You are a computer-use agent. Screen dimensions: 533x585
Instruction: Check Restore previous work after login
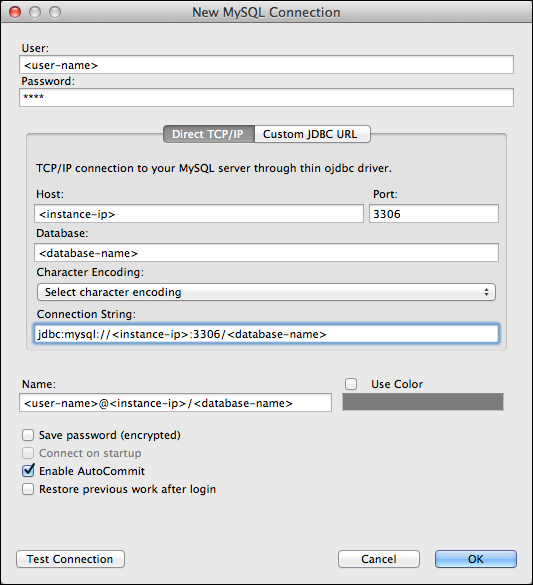click(x=28, y=489)
